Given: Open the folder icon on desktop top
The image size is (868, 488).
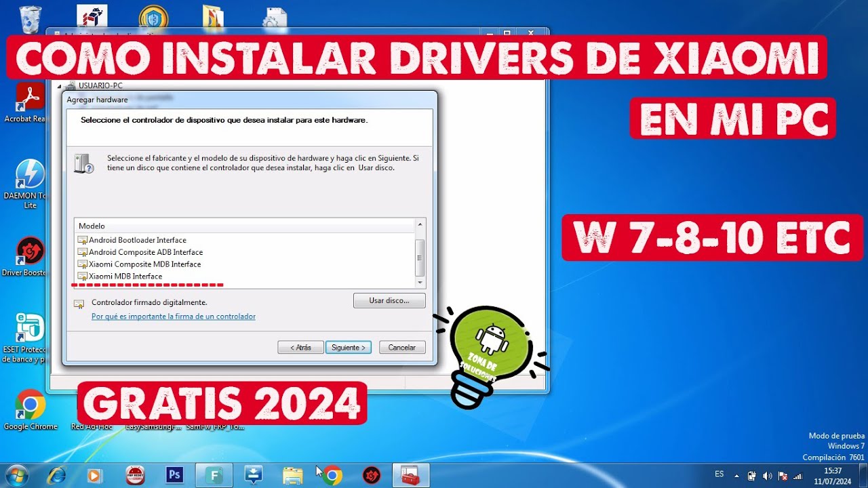Looking at the screenshot, I should [x=214, y=16].
